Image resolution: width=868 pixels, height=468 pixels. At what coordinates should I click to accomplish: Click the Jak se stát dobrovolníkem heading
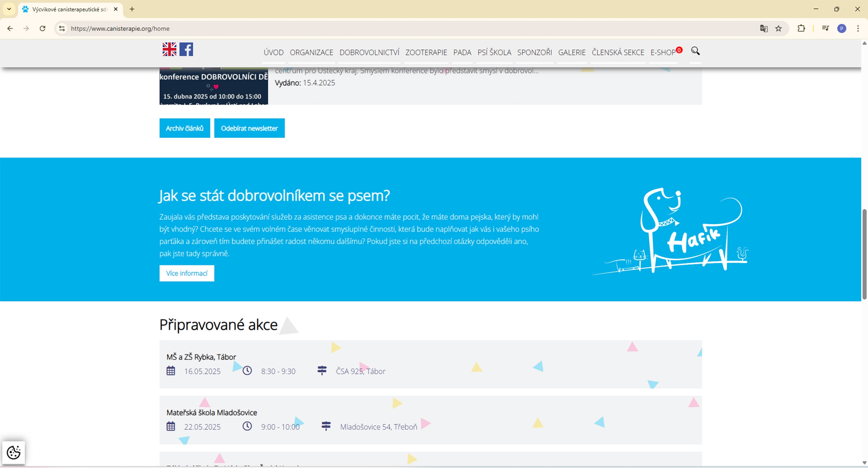[x=274, y=196]
